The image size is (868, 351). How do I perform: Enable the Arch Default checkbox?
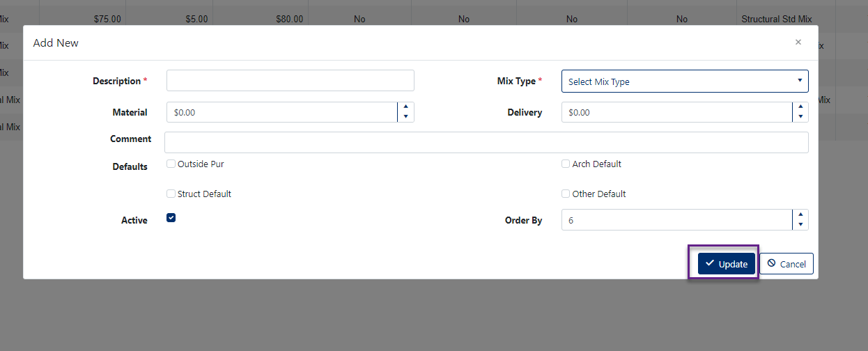click(x=566, y=164)
